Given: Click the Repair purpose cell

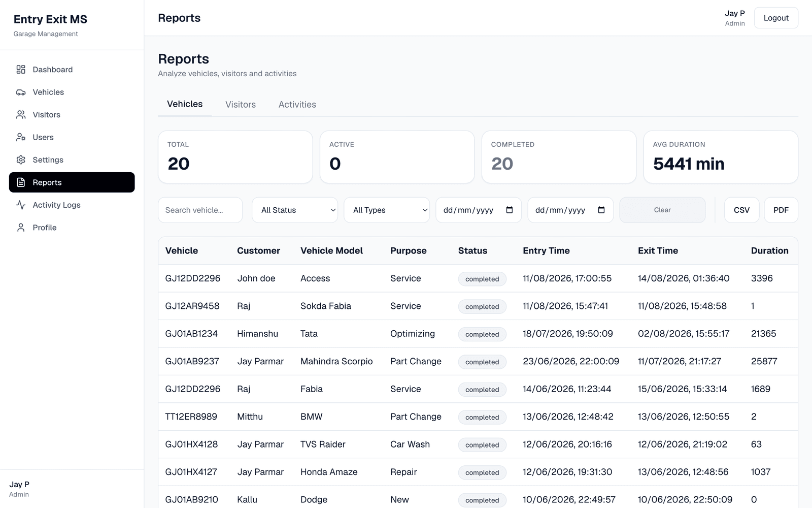Looking at the screenshot, I should [x=403, y=472].
